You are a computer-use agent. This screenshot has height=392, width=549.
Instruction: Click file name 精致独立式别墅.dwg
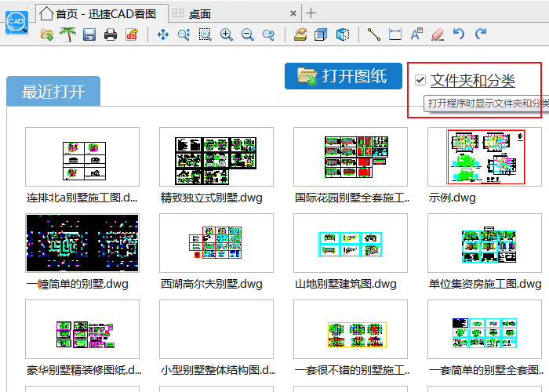(212, 198)
